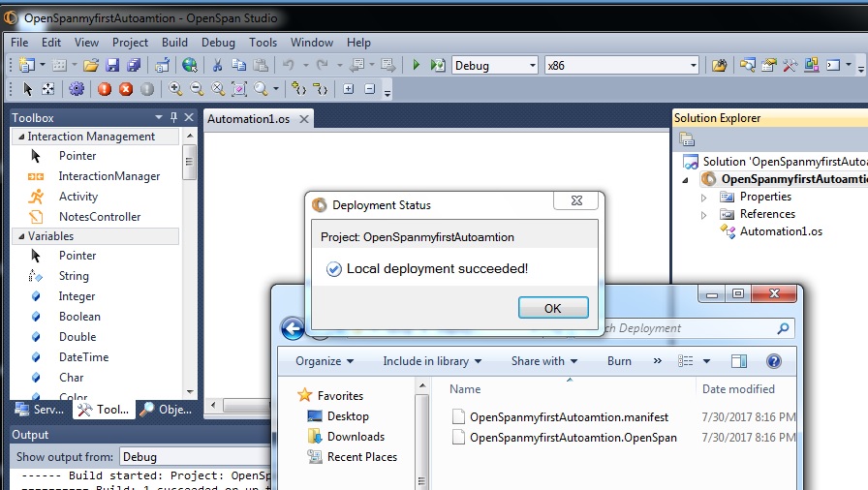Viewport: 868px width, 490px height.
Task: Open Object Browser toolbar icon
Action: 812,65
